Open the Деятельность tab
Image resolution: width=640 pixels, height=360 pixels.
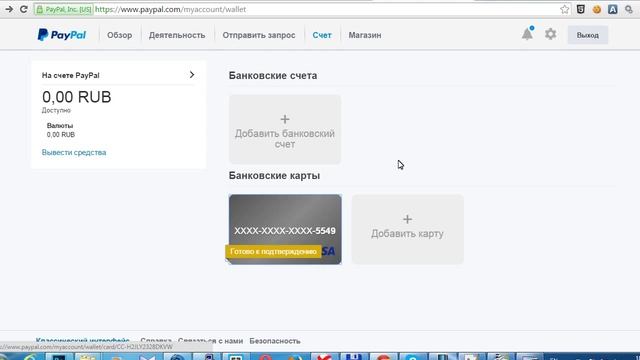[x=177, y=35]
